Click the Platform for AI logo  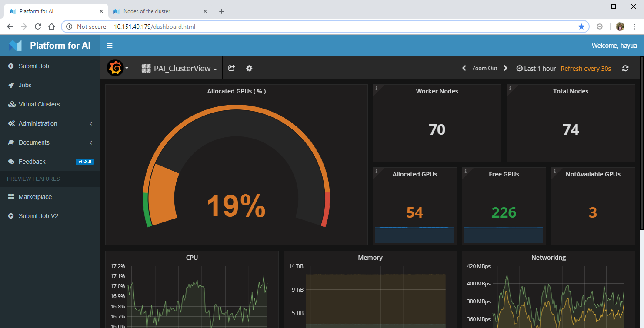[x=15, y=45]
